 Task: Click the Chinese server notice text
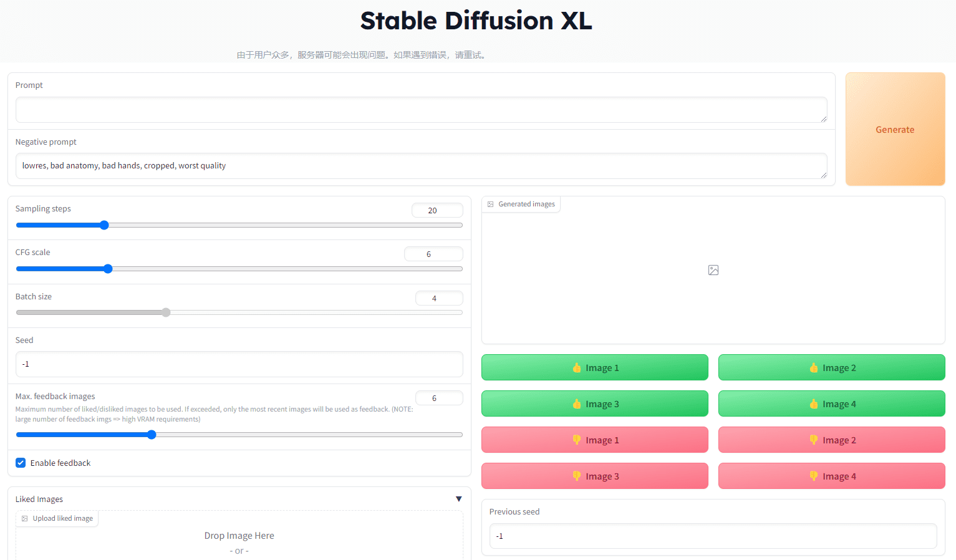tap(362, 55)
